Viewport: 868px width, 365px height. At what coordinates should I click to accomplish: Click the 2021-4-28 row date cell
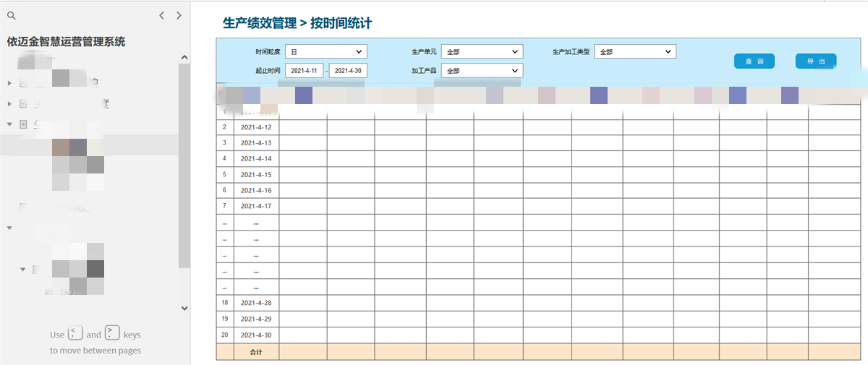point(256,303)
